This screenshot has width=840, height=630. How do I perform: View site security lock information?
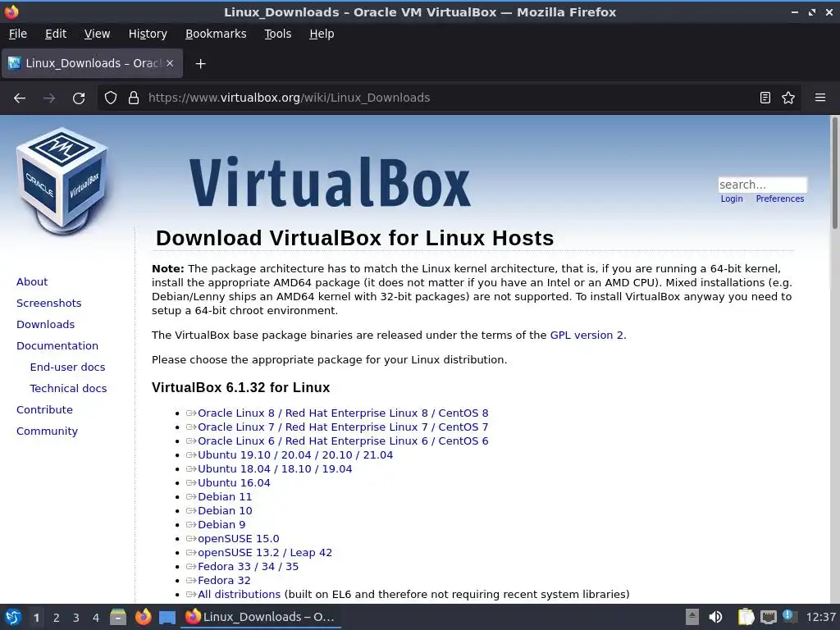[x=134, y=98]
